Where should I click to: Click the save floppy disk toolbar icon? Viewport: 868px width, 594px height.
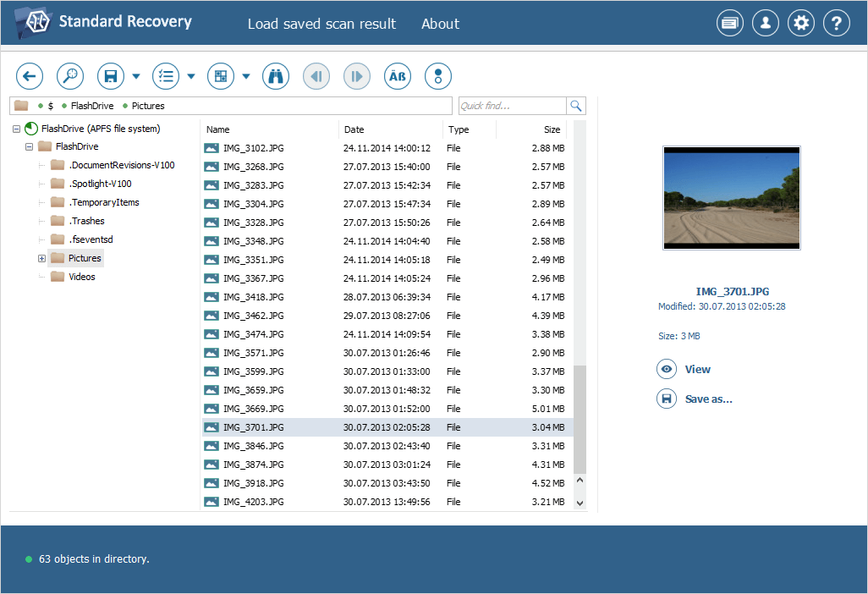111,76
